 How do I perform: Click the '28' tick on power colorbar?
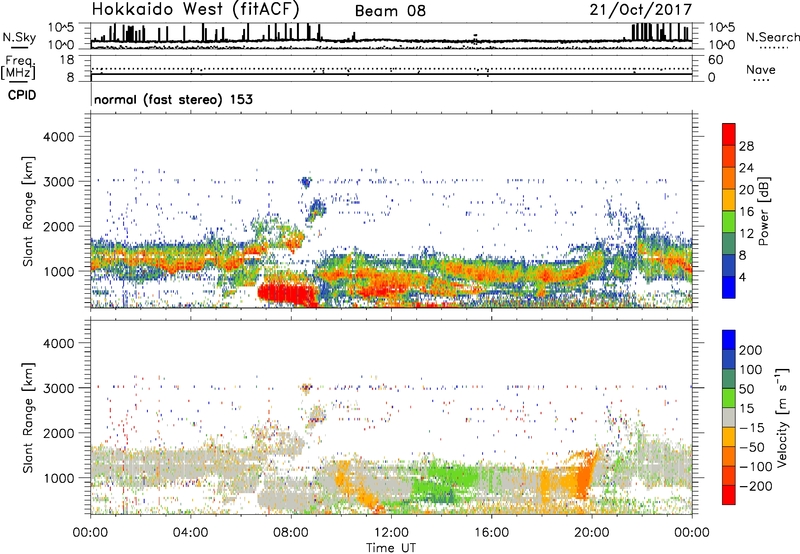click(x=746, y=146)
